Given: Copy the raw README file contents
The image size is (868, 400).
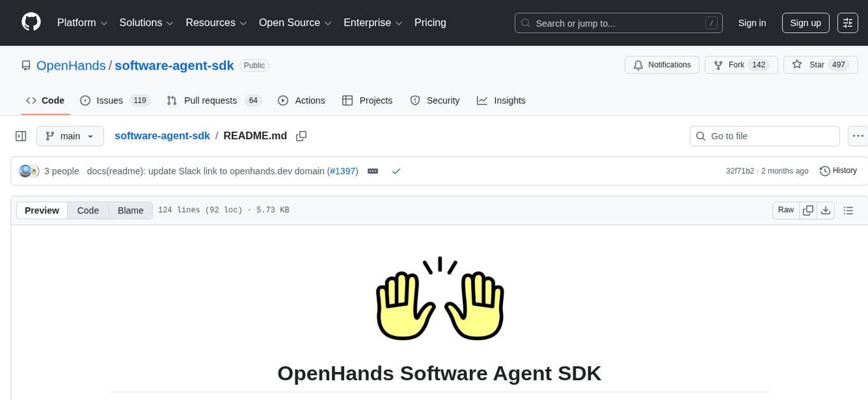Looking at the screenshot, I should coord(808,210).
